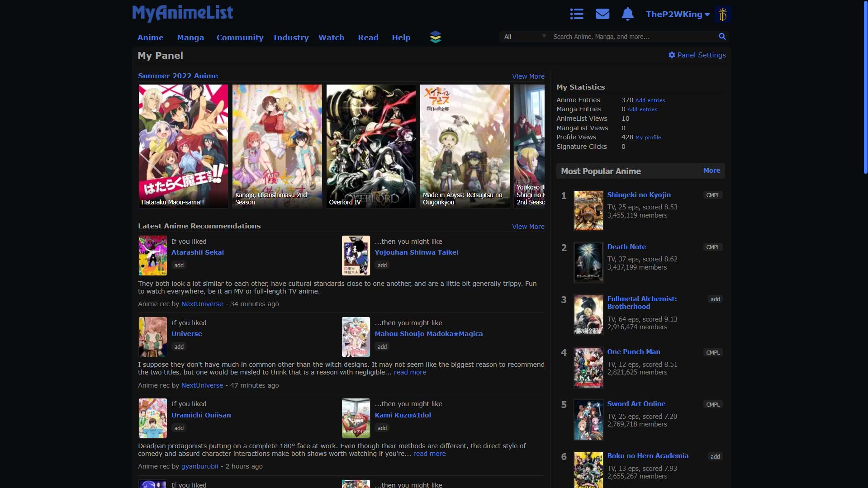
Task: Open Atarashii Sekai recommendation link
Action: (x=197, y=252)
